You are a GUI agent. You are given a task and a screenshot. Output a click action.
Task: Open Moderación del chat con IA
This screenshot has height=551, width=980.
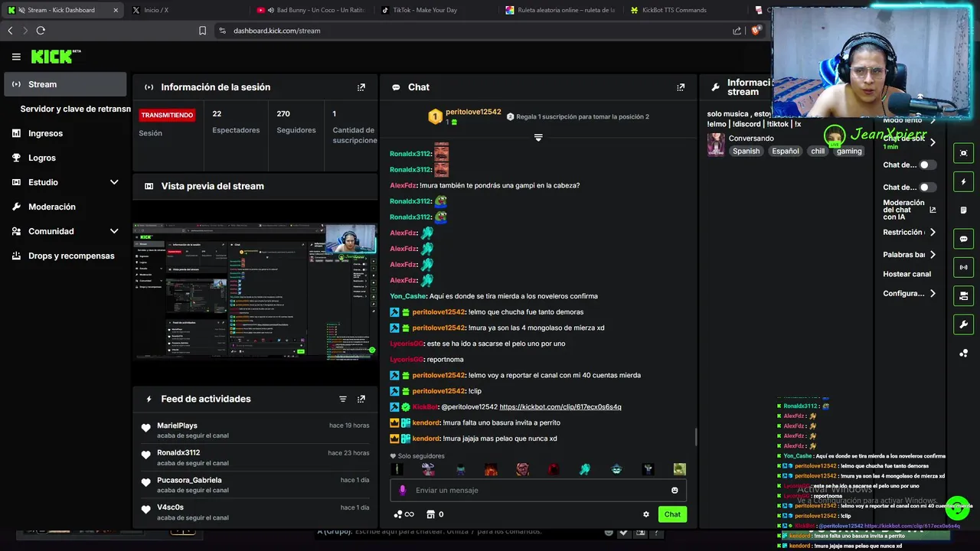(908, 210)
